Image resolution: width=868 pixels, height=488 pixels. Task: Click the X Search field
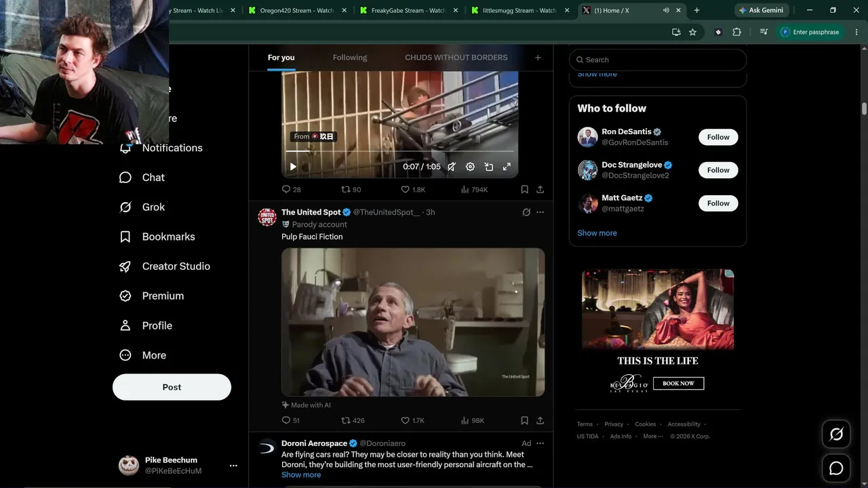pos(658,60)
